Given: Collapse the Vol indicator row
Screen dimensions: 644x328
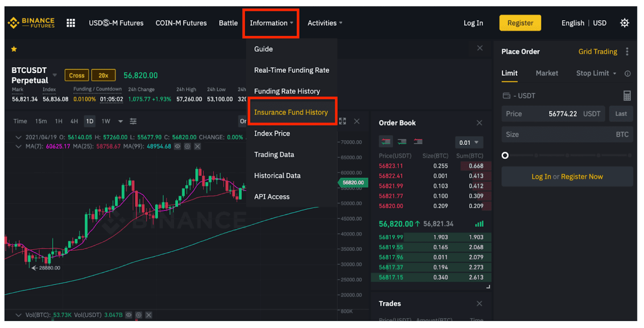Looking at the screenshot, I should tap(18, 315).
